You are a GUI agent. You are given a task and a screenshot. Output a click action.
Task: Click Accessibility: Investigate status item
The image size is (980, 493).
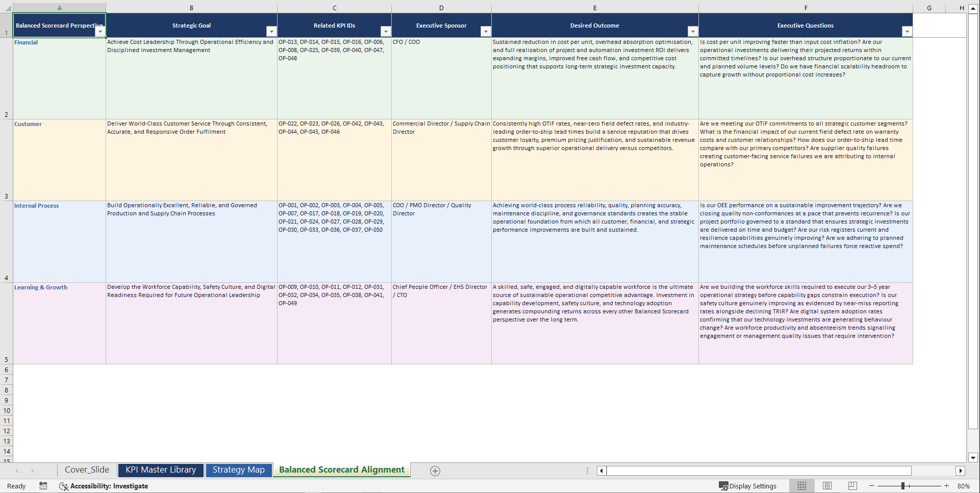click(x=104, y=486)
